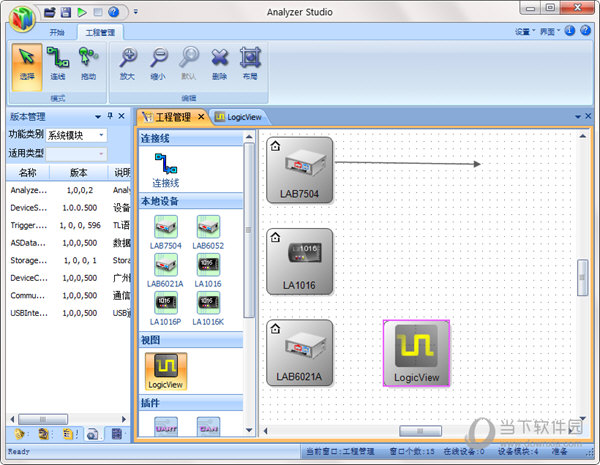This screenshot has width=600, height=465.
Task: Select the USBInte... row in the version list
Action: coord(69,313)
